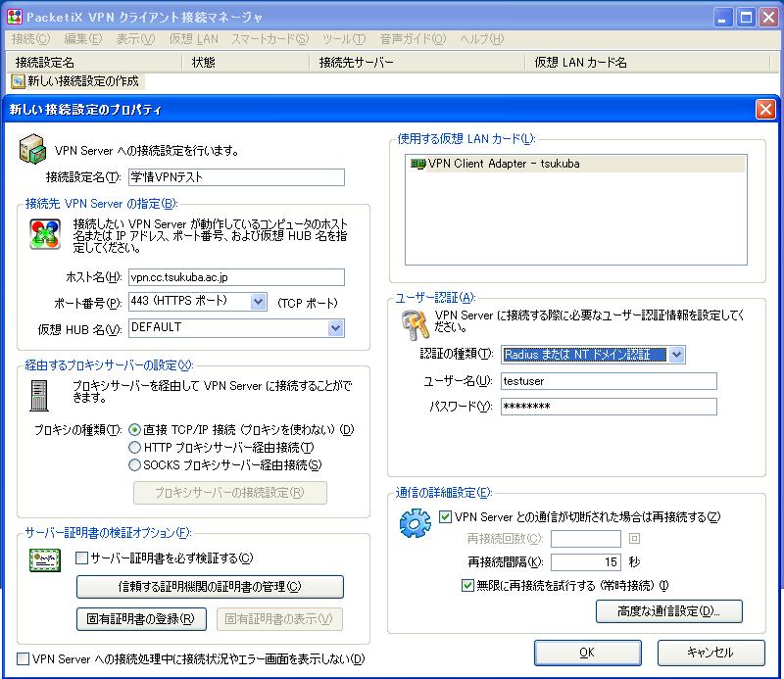Open the ヘルプ(H) menu
The height and width of the screenshot is (679, 784).
click(482, 38)
